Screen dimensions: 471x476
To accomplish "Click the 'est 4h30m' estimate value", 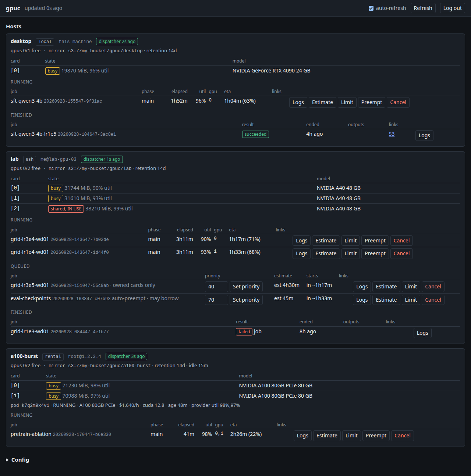I will pyautogui.click(x=287, y=285).
